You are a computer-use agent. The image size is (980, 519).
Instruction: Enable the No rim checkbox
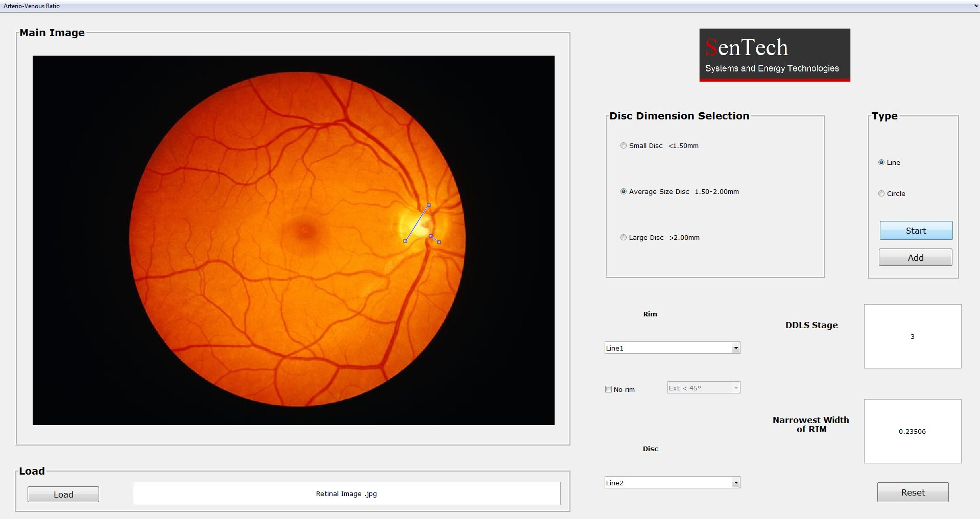coord(608,389)
